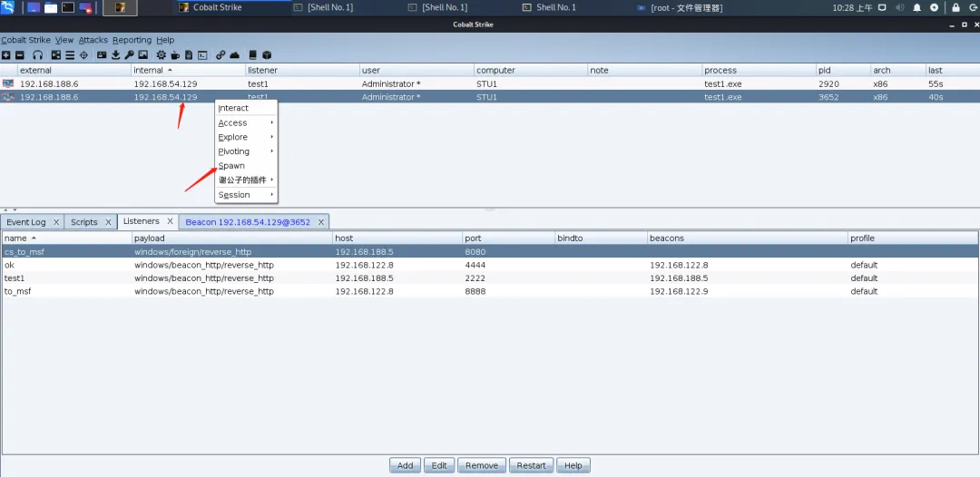Expand the Access submenu
The image size is (980, 477).
pos(246,123)
